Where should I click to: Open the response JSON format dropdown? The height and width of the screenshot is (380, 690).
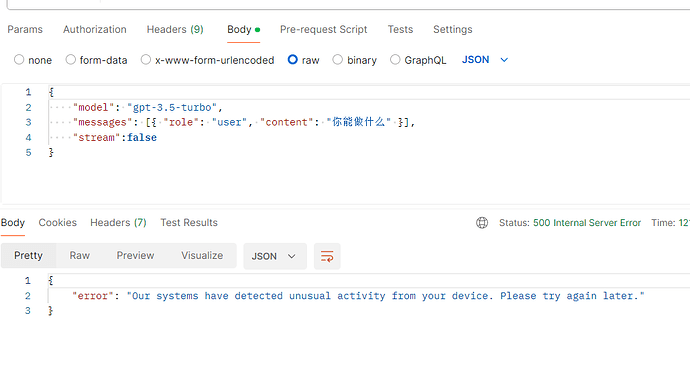pos(275,256)
